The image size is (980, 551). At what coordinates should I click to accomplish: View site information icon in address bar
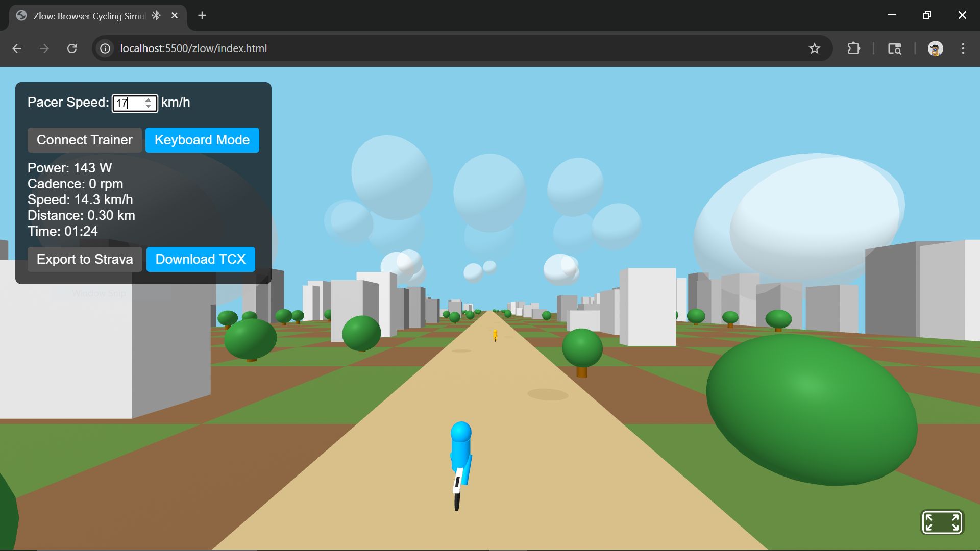tap(105, 48)
